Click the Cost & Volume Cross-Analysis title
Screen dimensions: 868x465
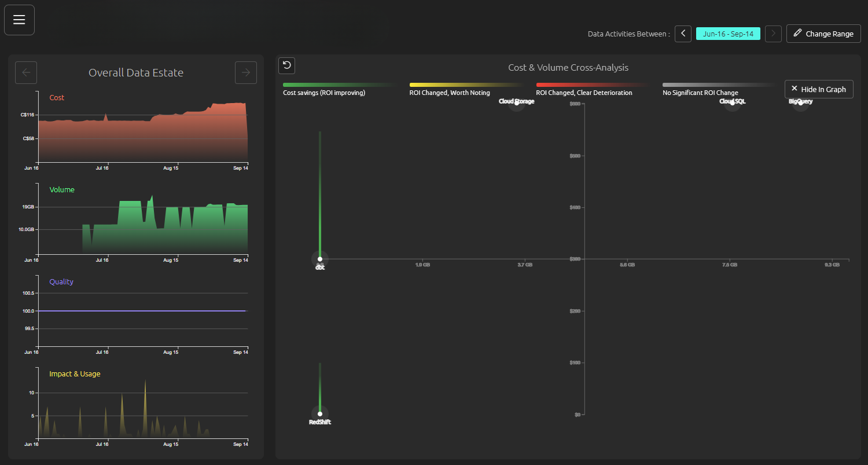[568, 67]
